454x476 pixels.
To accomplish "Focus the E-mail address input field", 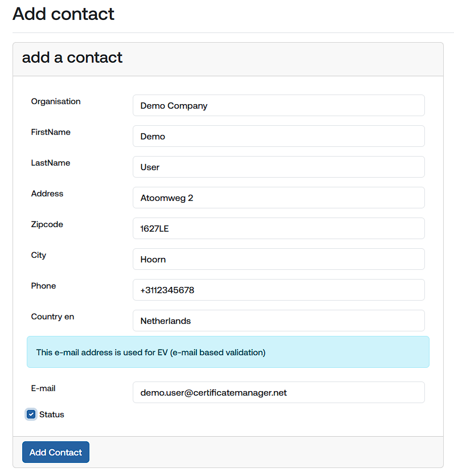I will tap(279, 392).
